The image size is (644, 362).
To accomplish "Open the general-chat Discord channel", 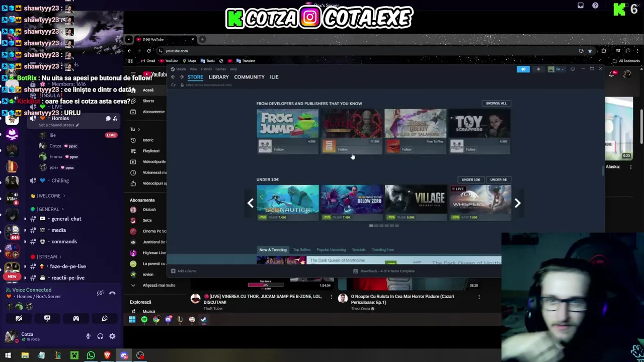I will 66,219.
